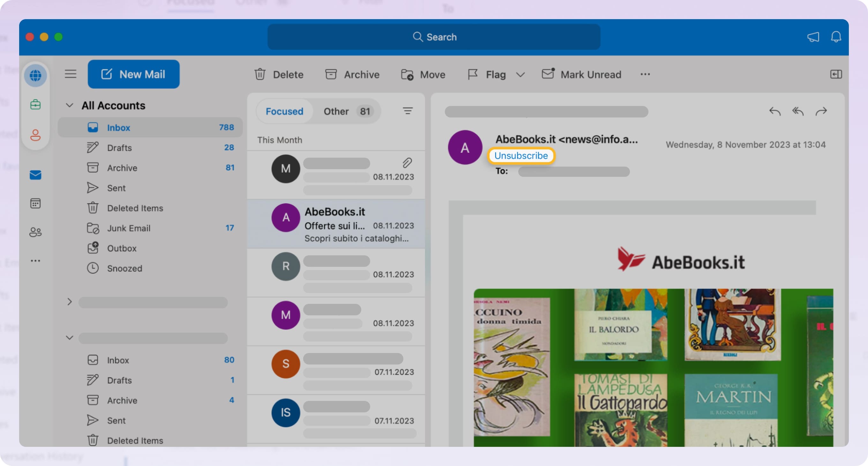Screen dimensions: 868x466
Task: Open the People sidebar icon
Action: click(35, 232)
